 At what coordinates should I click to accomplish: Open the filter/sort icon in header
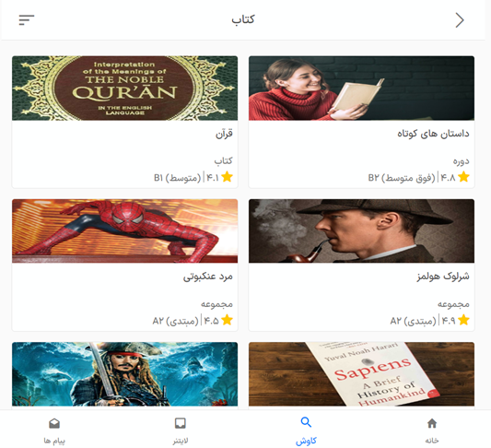pyautogui.click(x=27, y=20)
